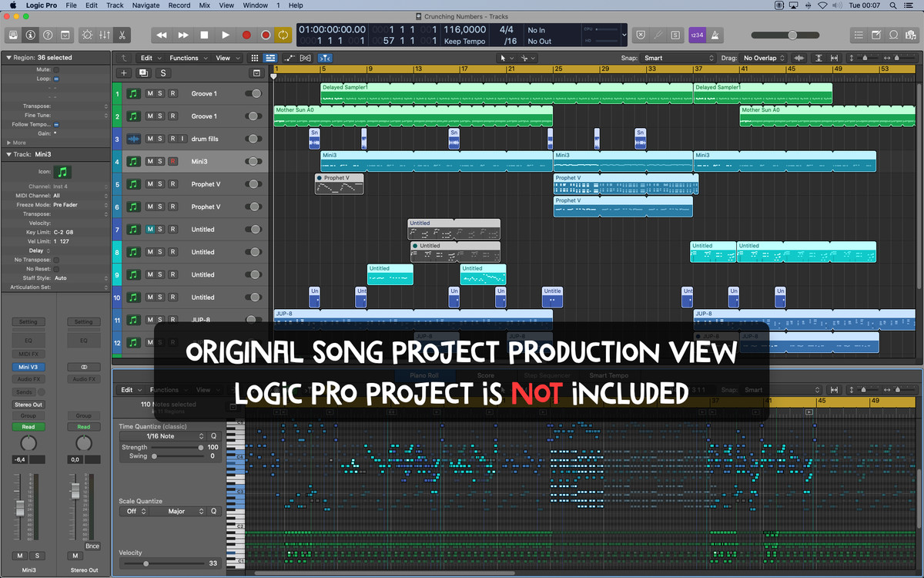This screenshot has width=924, height=578.
Task: Click the Record button
Action: point(246,35)
